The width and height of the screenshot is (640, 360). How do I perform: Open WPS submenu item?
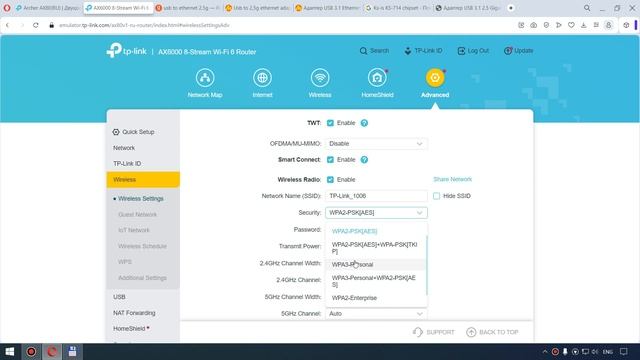point(124,262)
